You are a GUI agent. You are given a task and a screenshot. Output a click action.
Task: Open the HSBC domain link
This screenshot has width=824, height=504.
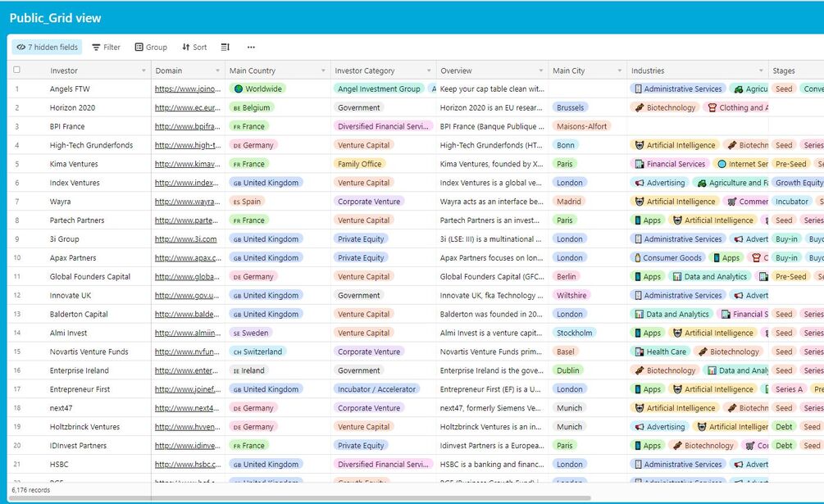tap(188, 464)
